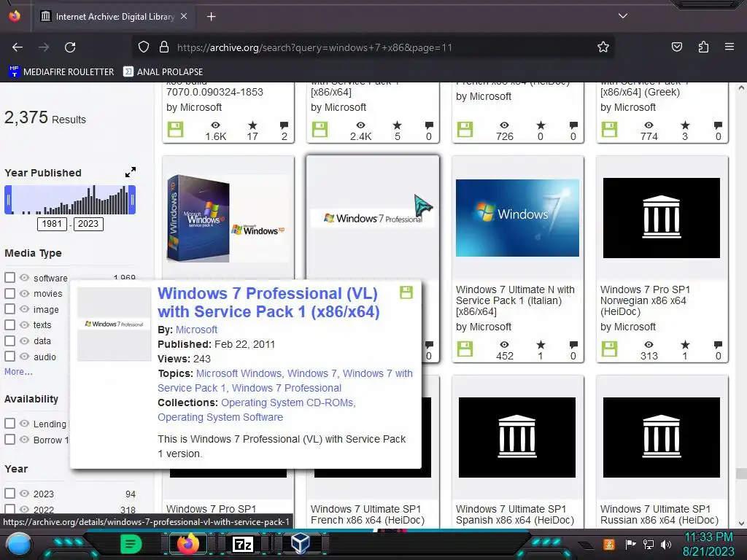Toggle eye icon next to software
The width and height of the screenshot is (747, 560).
[x=24, y=278]
